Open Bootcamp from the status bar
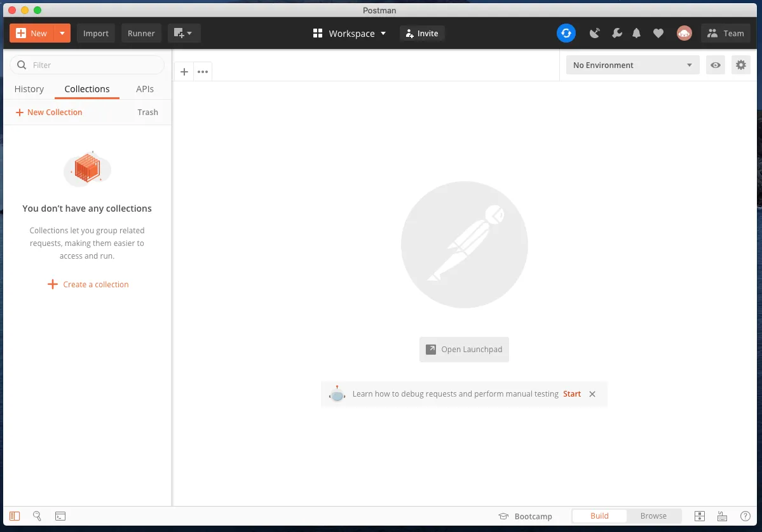This screenshot has height=532, width=762. click(526, 516)
